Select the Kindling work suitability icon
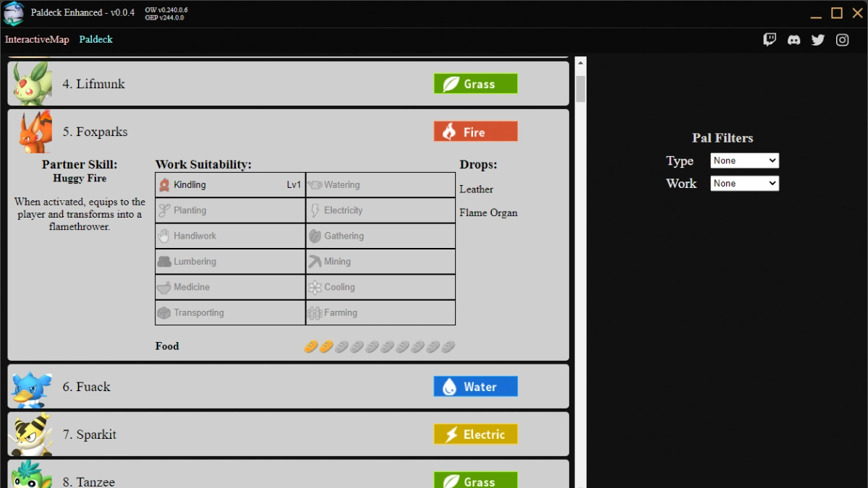This screenshot has width=868, height=488. pyautogui.click(x=163, y=184)
